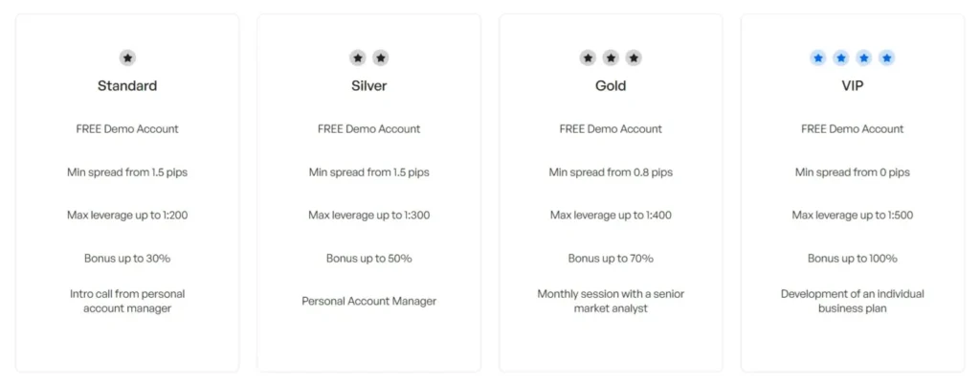Click Bonus up to 100% text
The image size is (980, 387).
(853, 259)
